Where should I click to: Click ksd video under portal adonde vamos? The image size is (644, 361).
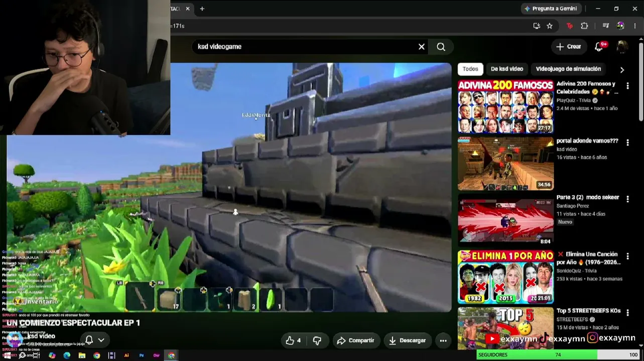coord(567,149)
